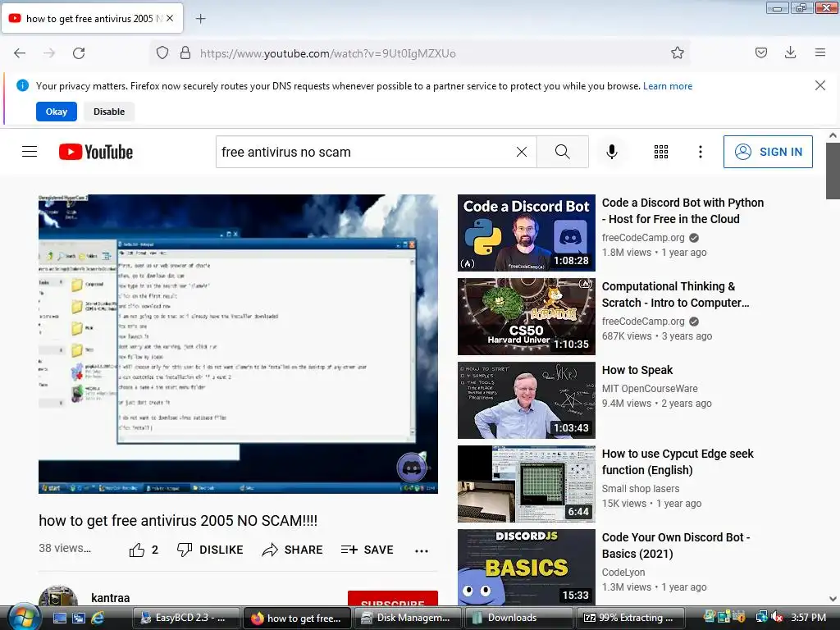Viewport: 840px width, 630px height.
Task: Open more actions ellipsis under video
Action: [422, 550]
